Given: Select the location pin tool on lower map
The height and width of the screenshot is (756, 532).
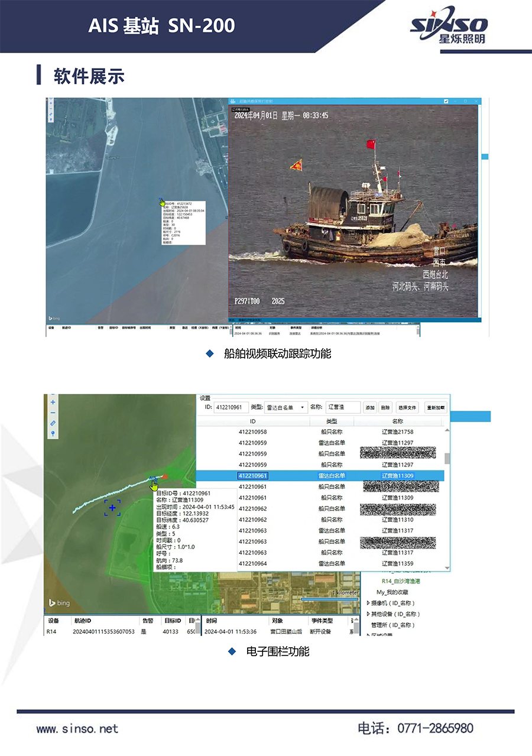Looking at the screenshot, I should pyautogui.click(x=53, y=434).
